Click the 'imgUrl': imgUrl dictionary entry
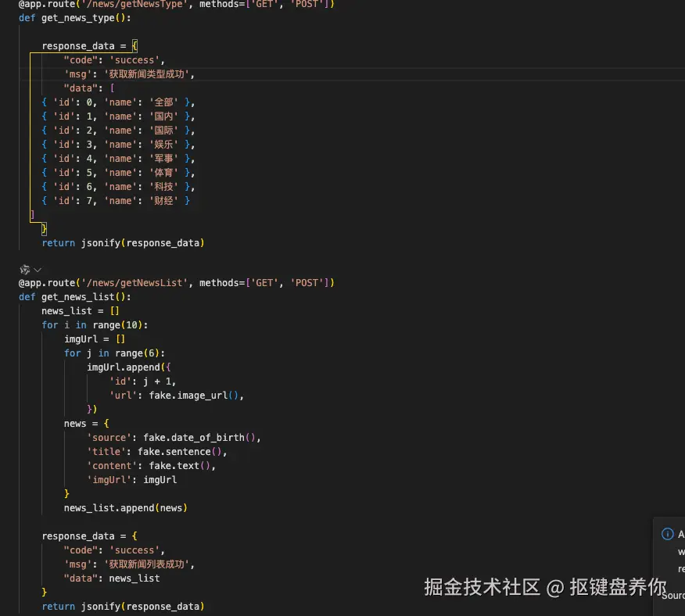Screen dimensions: 685x616 132,480
